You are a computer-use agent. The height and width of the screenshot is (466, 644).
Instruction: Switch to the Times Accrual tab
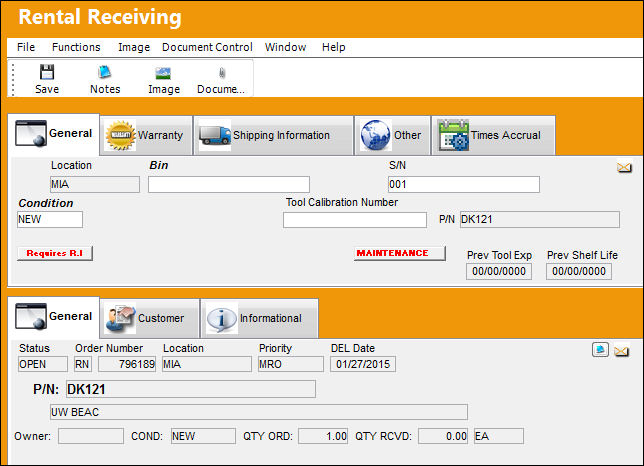click(x=493, y=135)
